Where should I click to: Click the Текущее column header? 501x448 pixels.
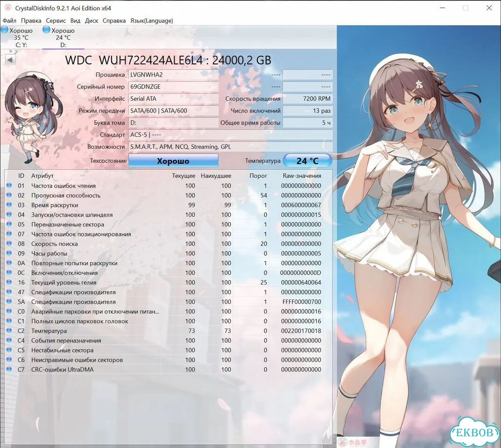coord(183,176)
